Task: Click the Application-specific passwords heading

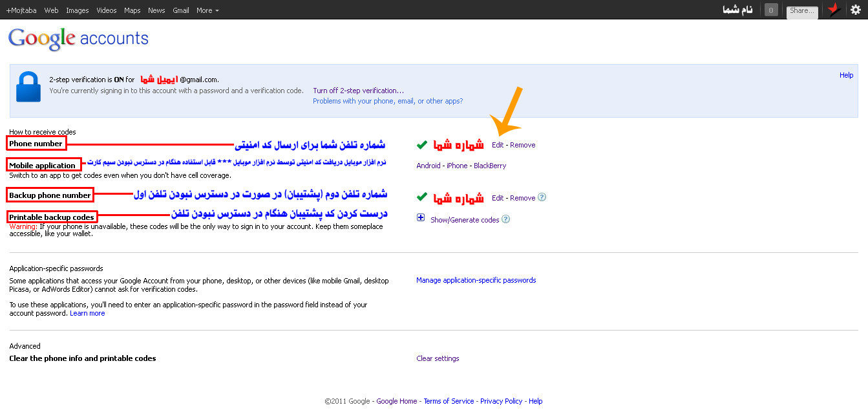Action: click(56, 268)
